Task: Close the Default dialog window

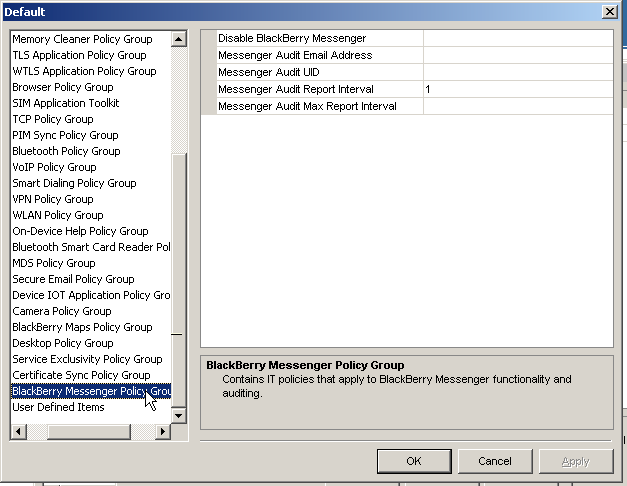Action: 610,12
